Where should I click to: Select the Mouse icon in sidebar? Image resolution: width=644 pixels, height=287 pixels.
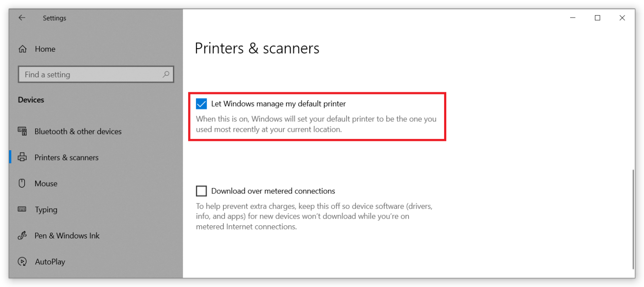pos(22,183)
